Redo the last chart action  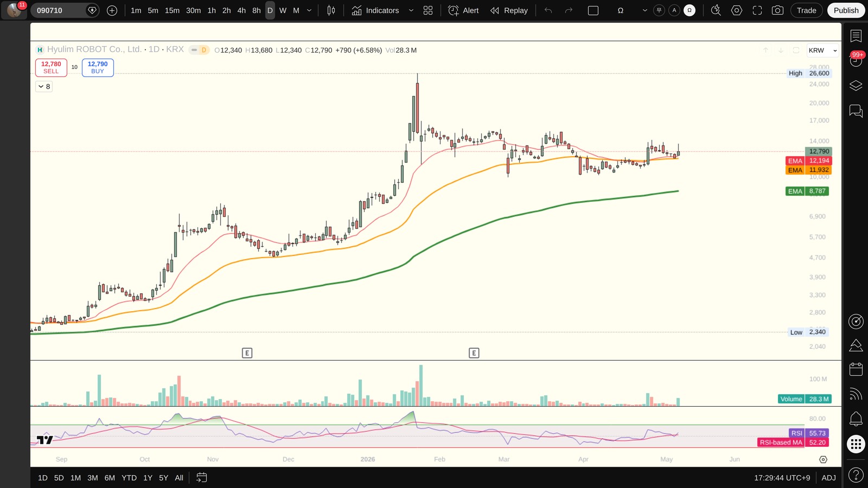pyautogui.click(x=569, y=10)
